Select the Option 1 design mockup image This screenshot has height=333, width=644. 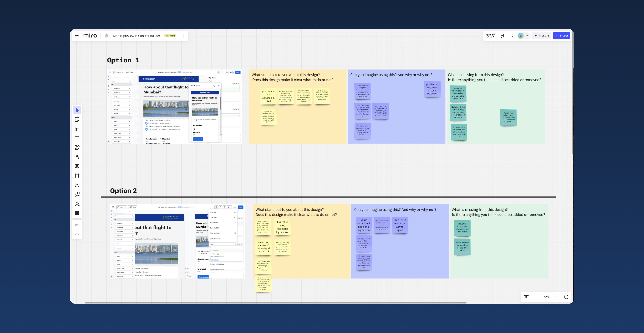pos(174,107)
